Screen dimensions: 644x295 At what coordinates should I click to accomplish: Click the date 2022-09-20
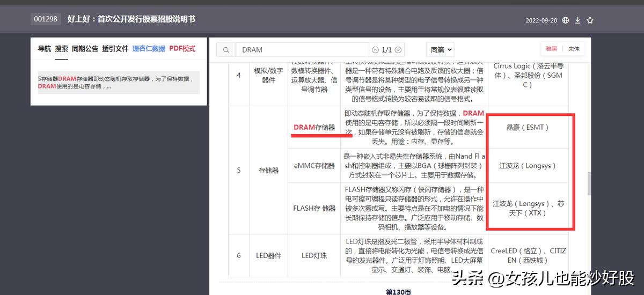click(x=542, y=20)
